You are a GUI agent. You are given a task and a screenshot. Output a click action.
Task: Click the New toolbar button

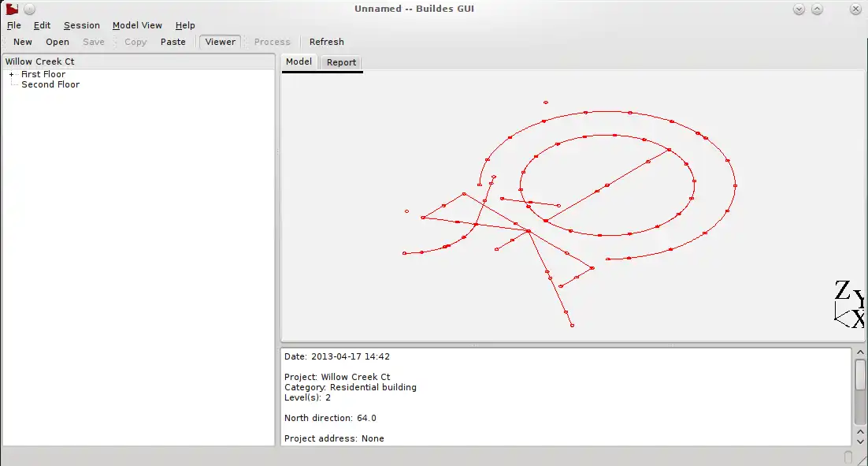coord(23,42)
